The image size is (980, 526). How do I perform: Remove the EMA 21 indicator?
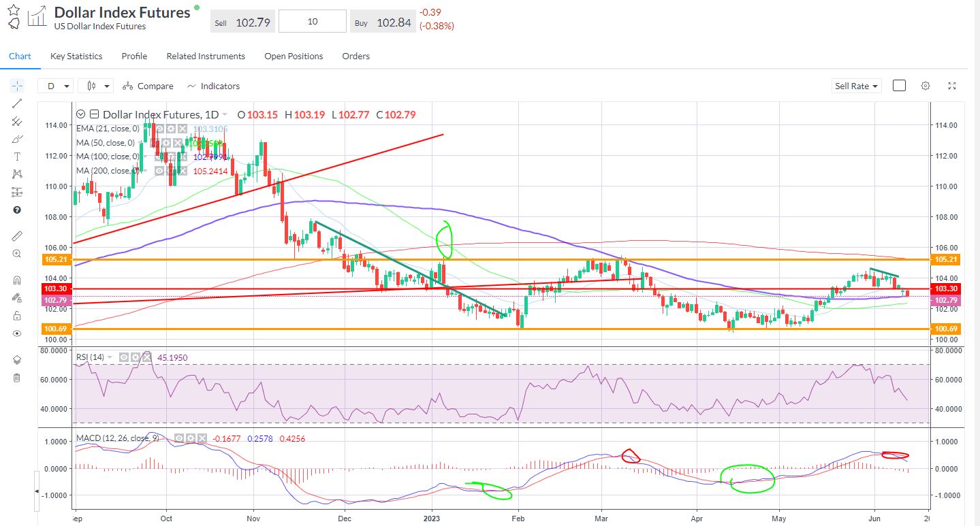click(183, 129)
